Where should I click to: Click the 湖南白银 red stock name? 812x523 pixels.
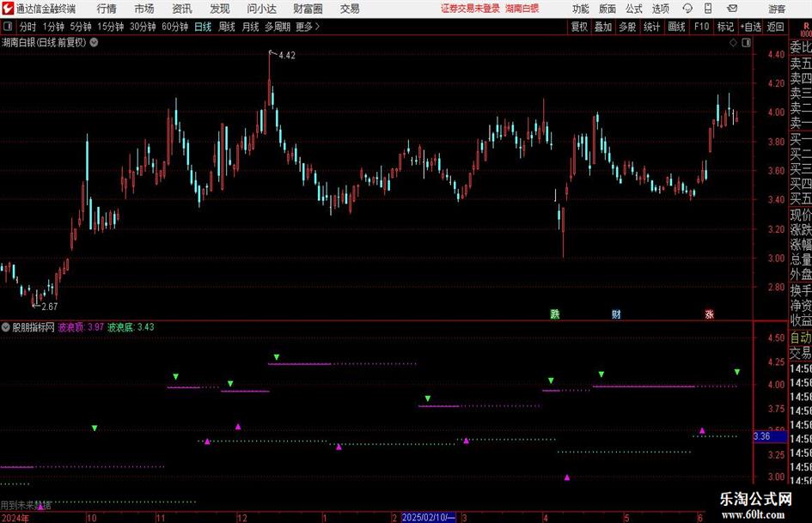(x=522, y=9)
